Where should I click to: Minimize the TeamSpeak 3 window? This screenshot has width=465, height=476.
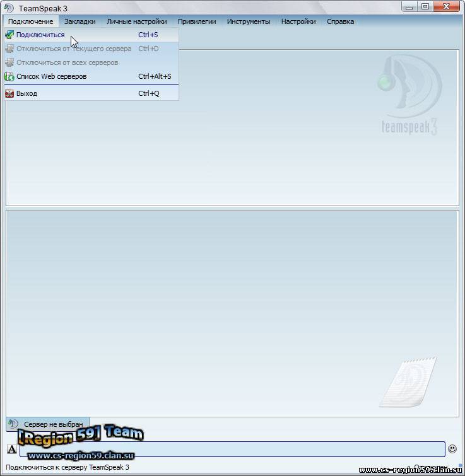pyautogui.click(x=409, y=7)
